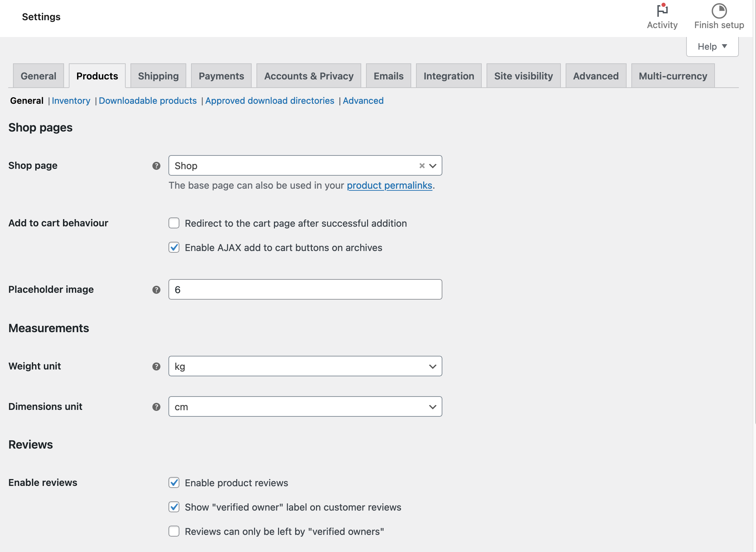Click the help icon beside Dimensions unit

[x=156, y=407]
